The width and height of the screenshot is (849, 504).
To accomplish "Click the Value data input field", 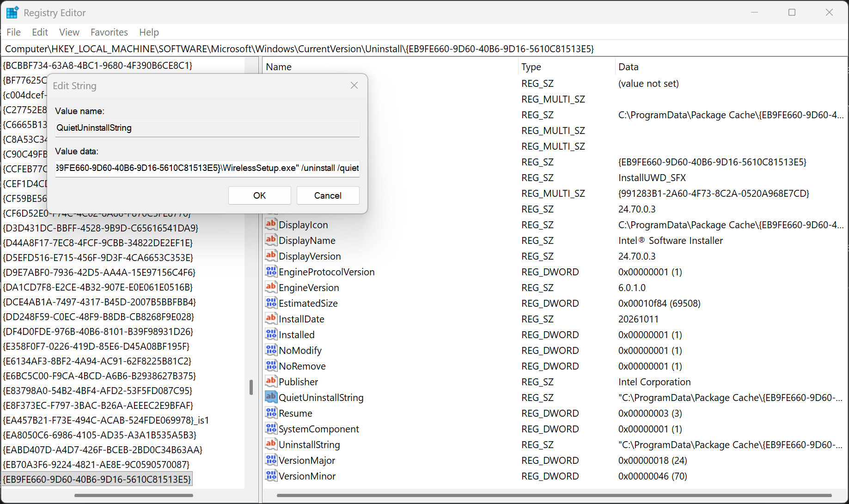I will pos(208,168).
